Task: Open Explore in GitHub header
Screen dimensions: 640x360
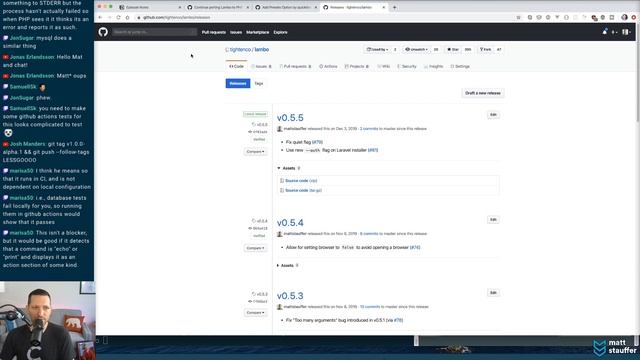Action: point(280,32)
